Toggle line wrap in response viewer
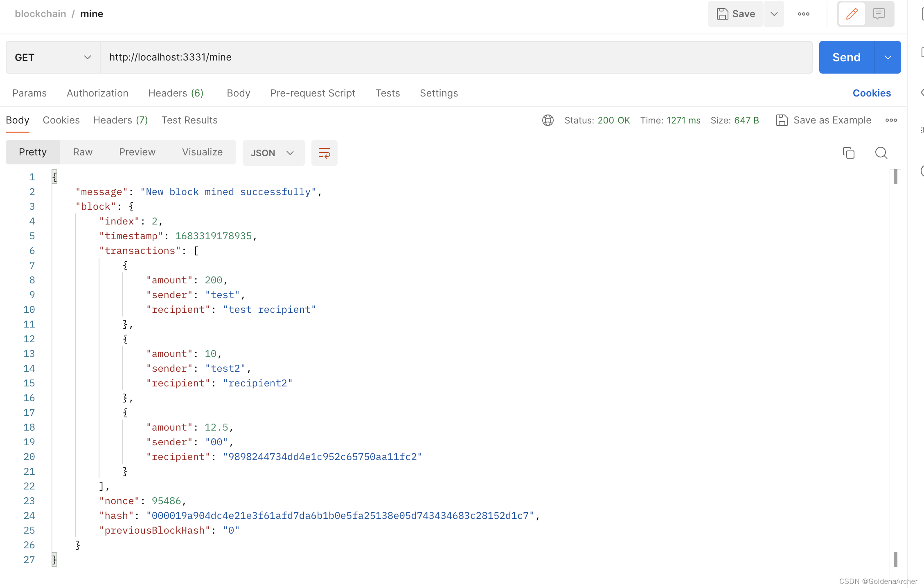Viewport: 924px width, 588px height. 324,153
